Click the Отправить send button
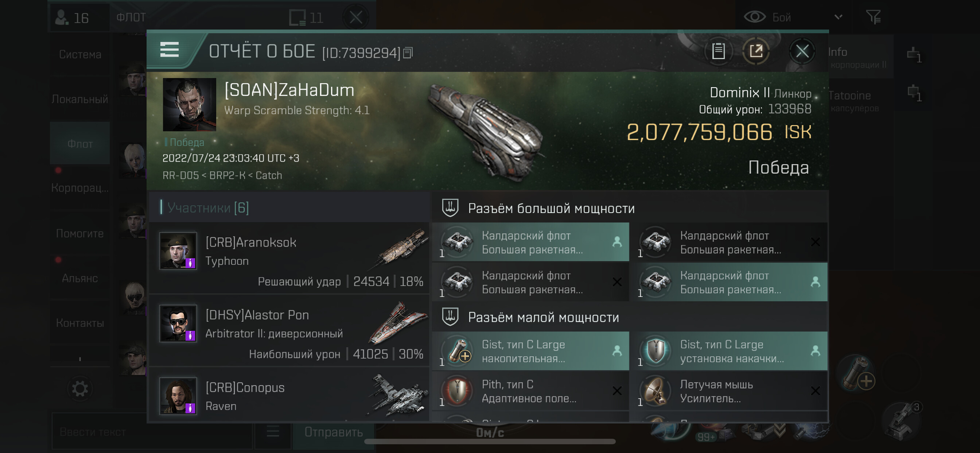 (333, 432)
